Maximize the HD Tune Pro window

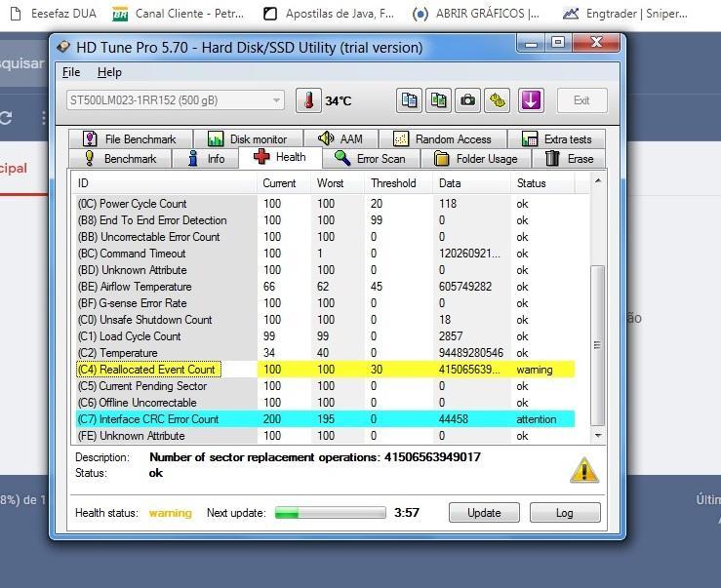[x=558, y=43]
